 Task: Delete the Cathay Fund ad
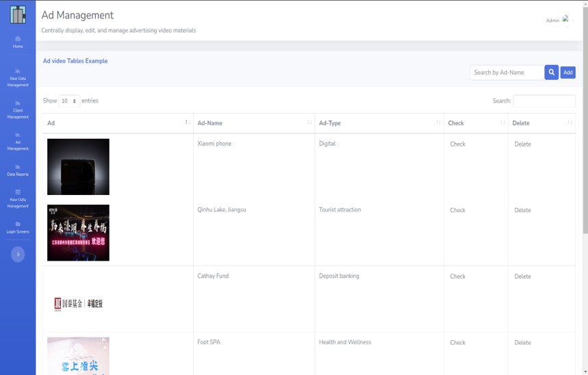522,276
